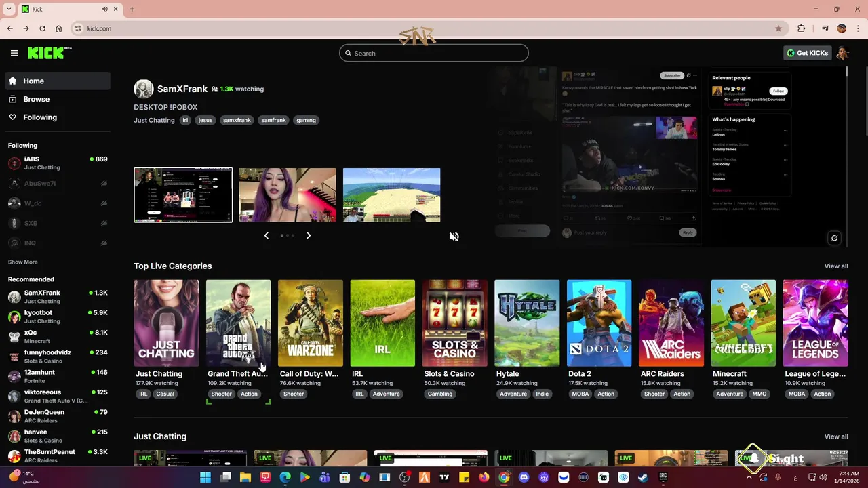Open the user profile avatar menu
The height and width of the screenshot is (488, 868).
843,53
